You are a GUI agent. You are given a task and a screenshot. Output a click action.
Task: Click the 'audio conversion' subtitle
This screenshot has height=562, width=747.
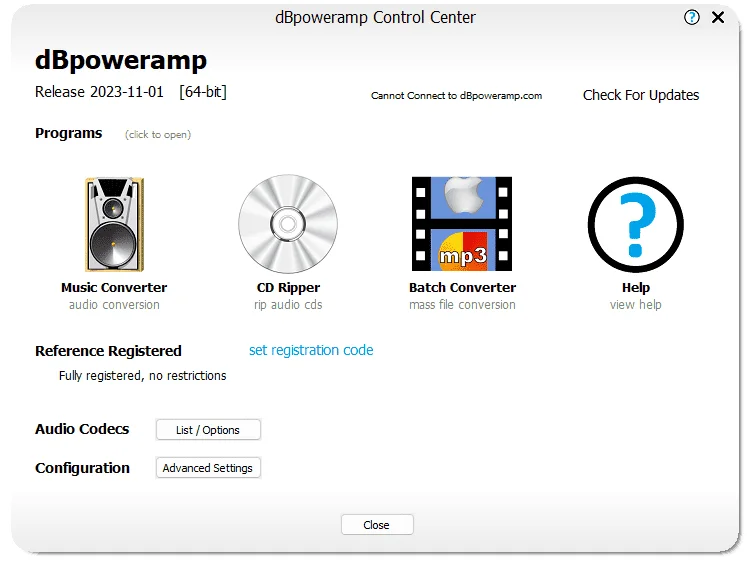[x=114, y=305]
